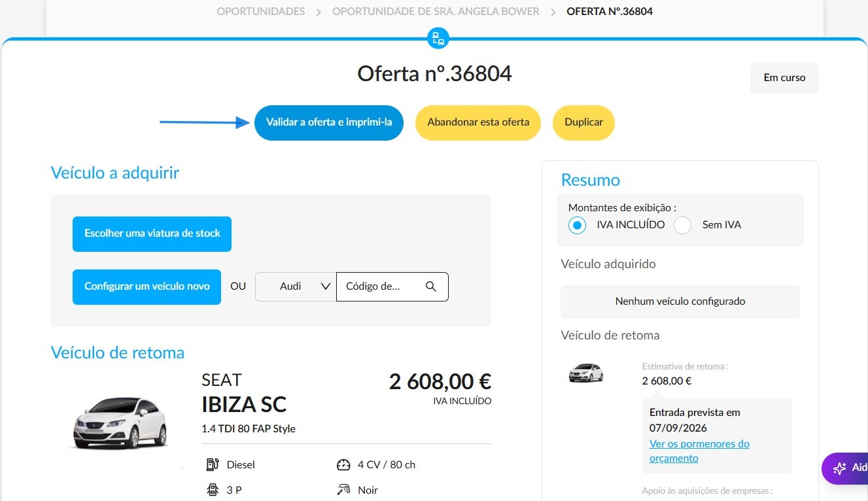Screen dimensions: 868x501
Task: Go to OPORTUNIDADES breadcrumb
Action: (x=261, y=11)
